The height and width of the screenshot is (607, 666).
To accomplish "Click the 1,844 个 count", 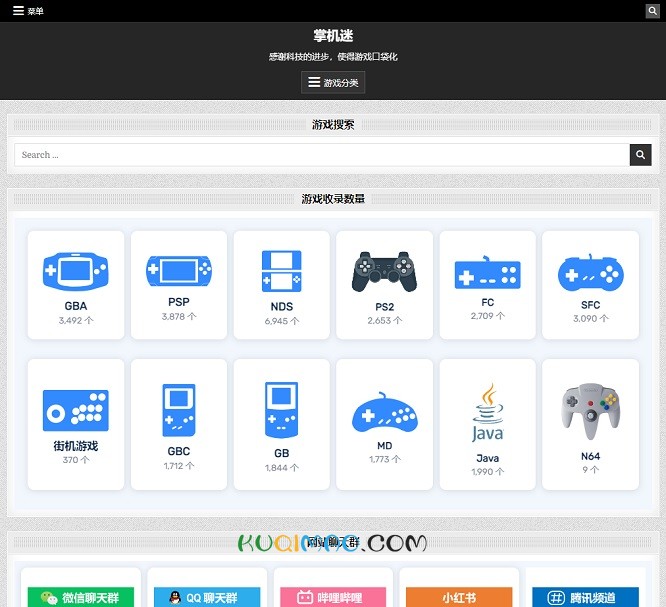I will tap(282, 468).
